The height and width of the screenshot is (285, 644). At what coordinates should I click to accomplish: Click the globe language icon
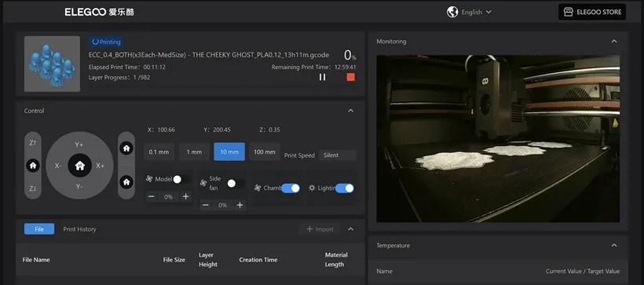(452, 12)
